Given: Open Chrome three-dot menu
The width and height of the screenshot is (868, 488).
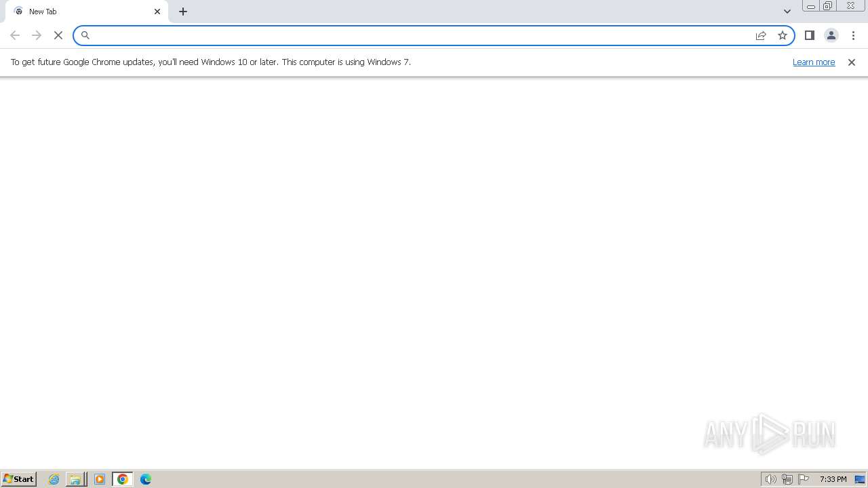Looking at the screenshot, I should [x=854, y=35].
